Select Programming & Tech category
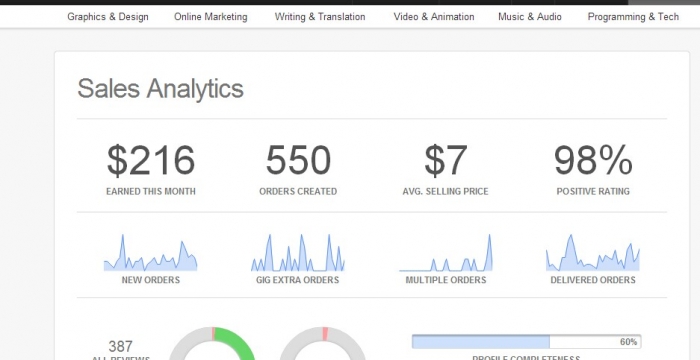 [633, 17]
